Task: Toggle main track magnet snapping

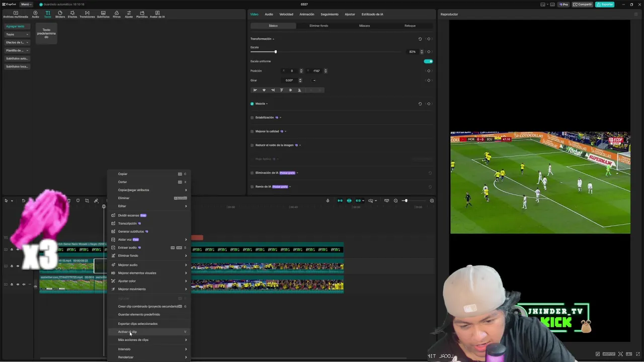Action: point(340,201)
